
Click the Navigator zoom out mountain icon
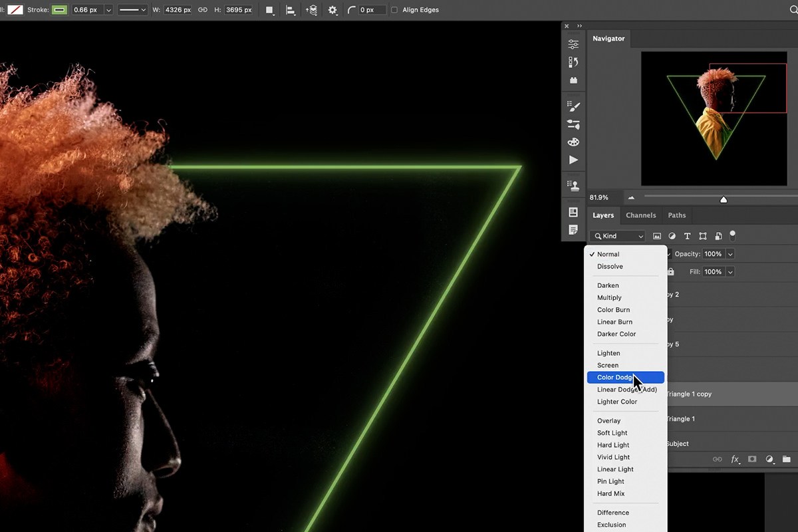coord(631,198)
